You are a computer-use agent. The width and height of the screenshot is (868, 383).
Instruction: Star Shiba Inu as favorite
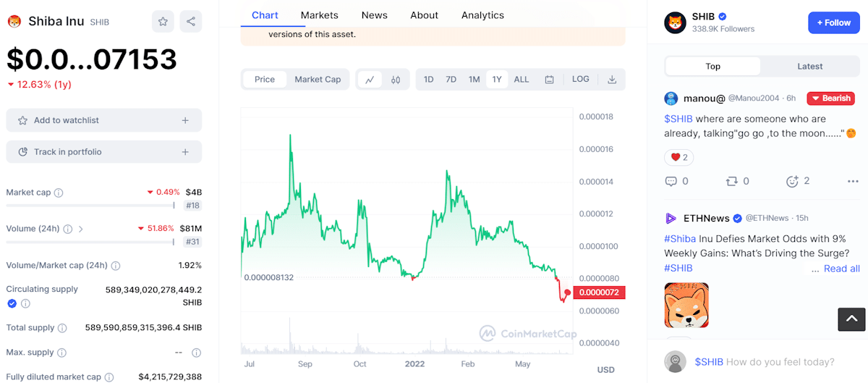(x=163, y=22)
